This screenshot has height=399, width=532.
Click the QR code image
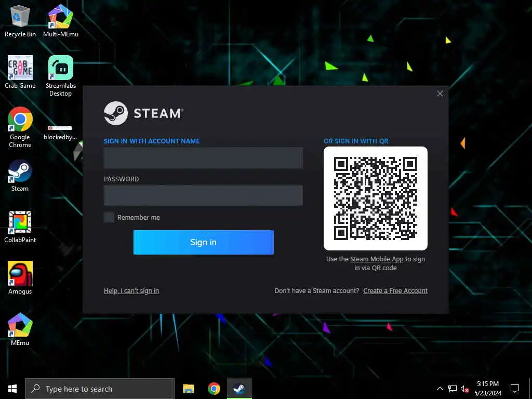tap(376, 198)
